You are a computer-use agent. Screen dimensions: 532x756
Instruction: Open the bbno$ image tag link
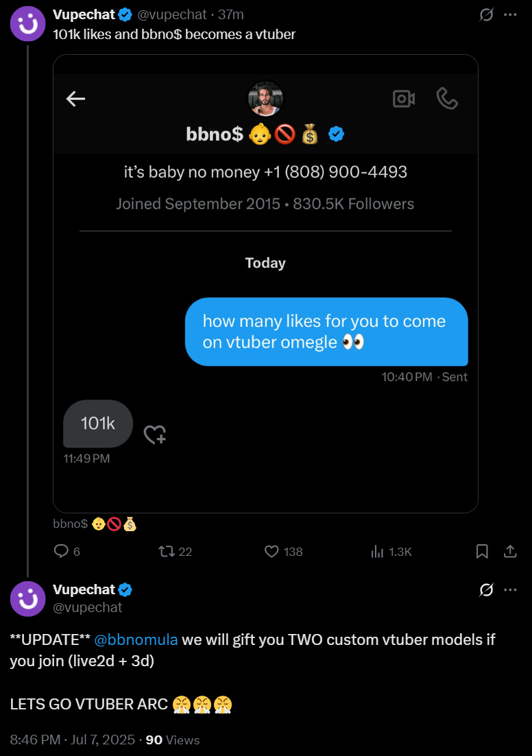[95, 524]
